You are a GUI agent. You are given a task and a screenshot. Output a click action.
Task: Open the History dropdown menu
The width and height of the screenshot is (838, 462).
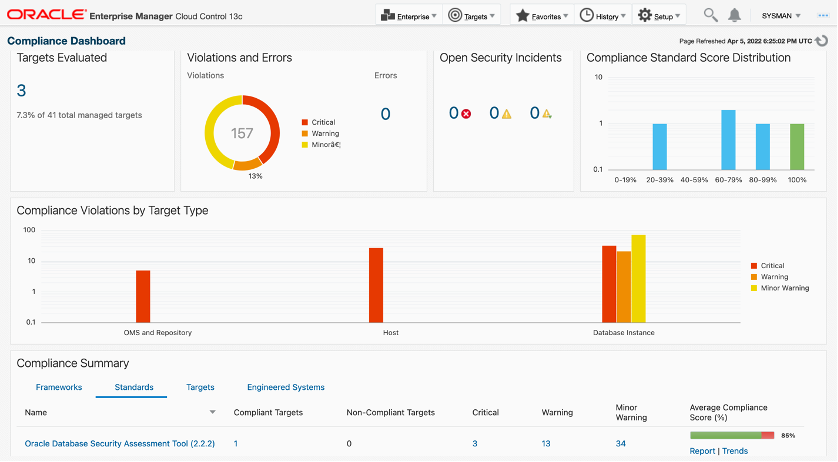coord(605,16)
